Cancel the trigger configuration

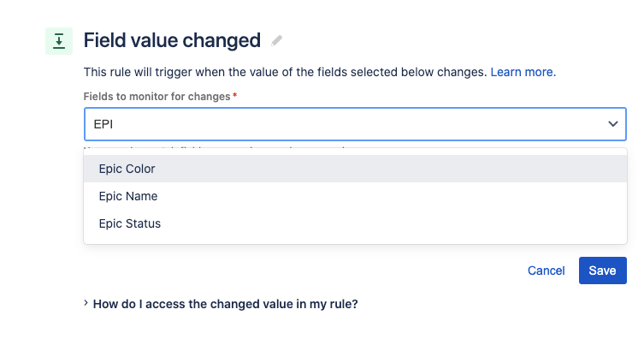546,271
